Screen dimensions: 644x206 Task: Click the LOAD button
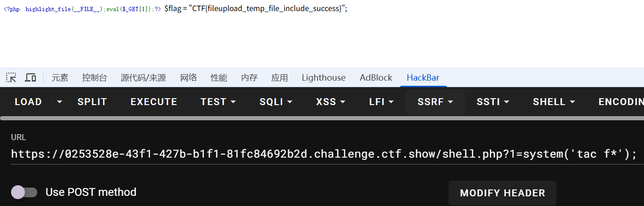[x=28, y=102]
